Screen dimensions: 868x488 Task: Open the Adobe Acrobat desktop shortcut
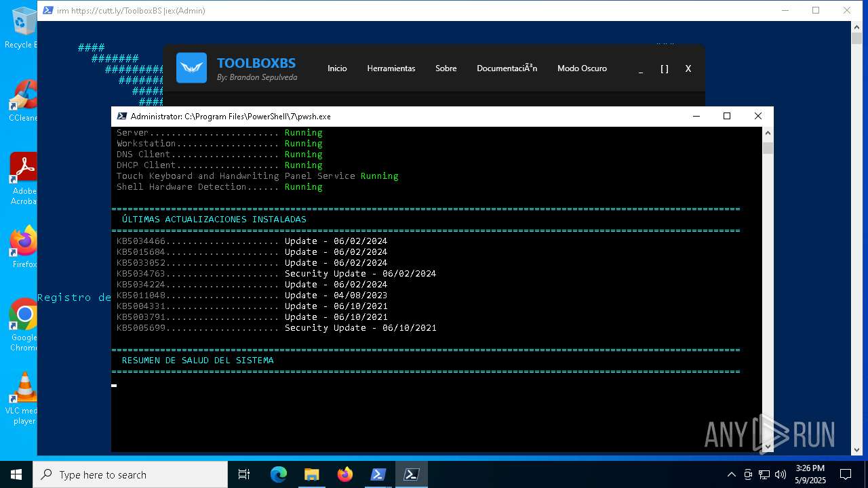[x=23, y=178]
